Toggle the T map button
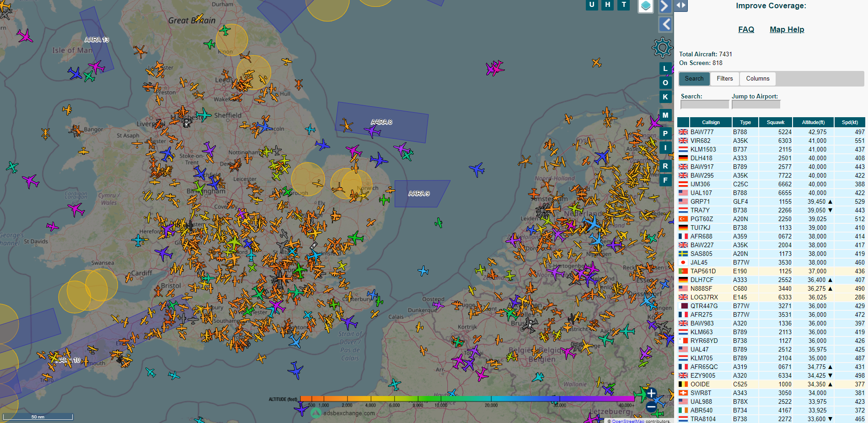This screenshot has width=868, height=423. coord(624,5)
